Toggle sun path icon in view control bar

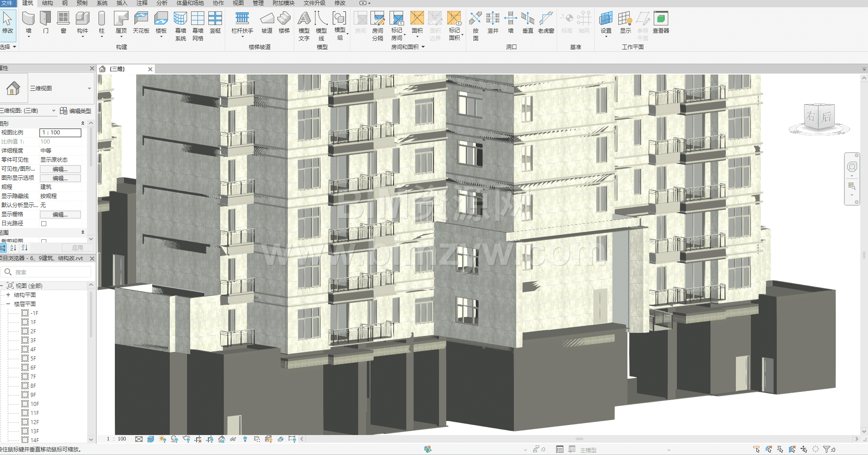tap(163, 439)
